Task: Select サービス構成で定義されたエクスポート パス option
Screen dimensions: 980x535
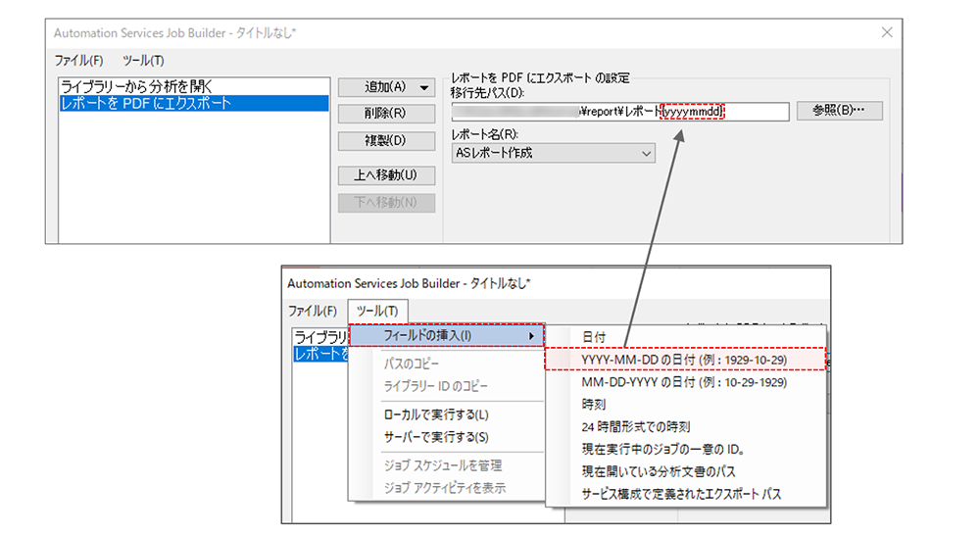Action: click(x=686, y=494)
